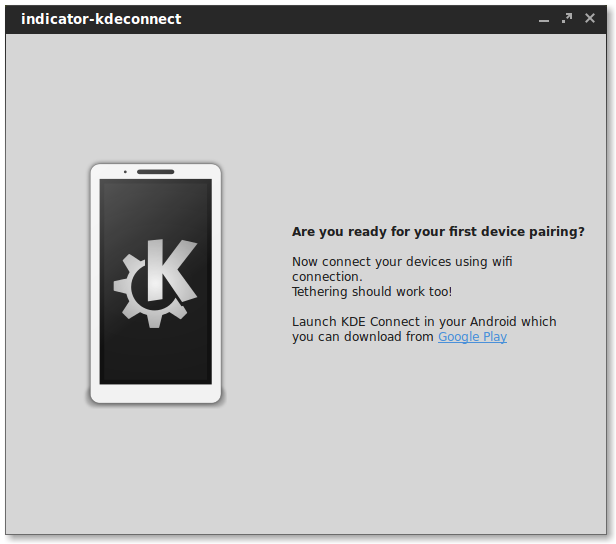Click the KDE gear logo on phone
The image size is (616, 544).
[155, 283]
